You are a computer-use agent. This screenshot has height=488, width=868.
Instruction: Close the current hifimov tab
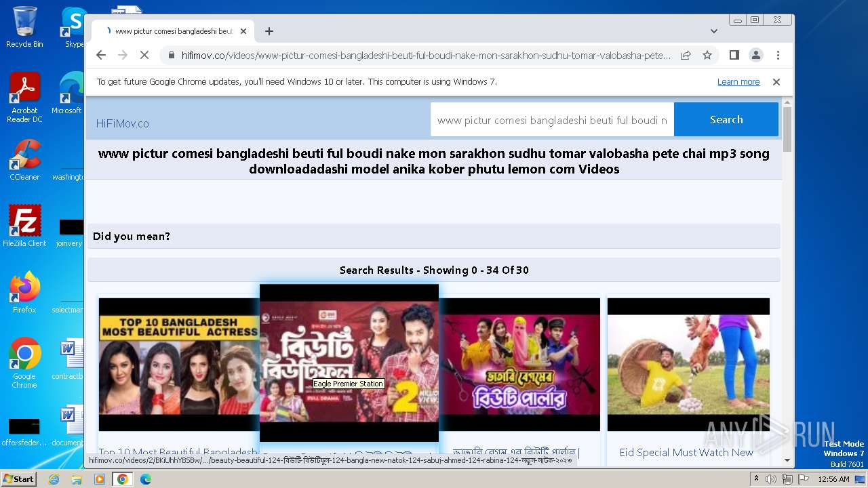[243, 31]
